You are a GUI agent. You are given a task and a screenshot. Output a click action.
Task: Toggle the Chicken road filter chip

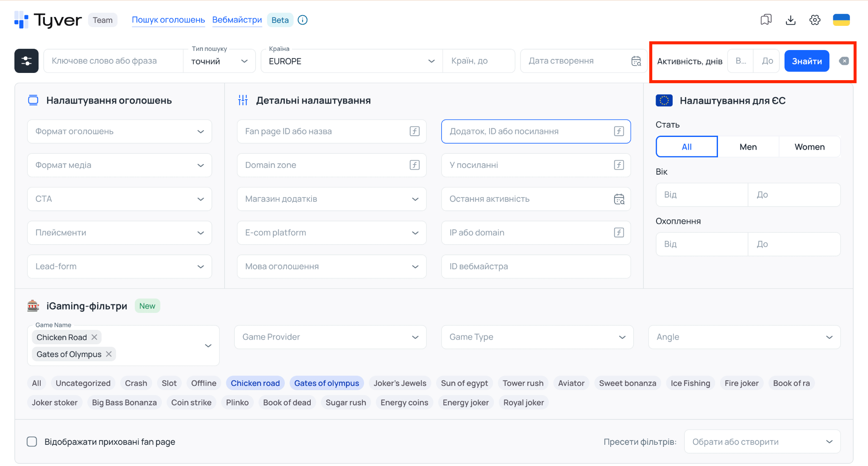pyautogui.click(x=255, y=383)
